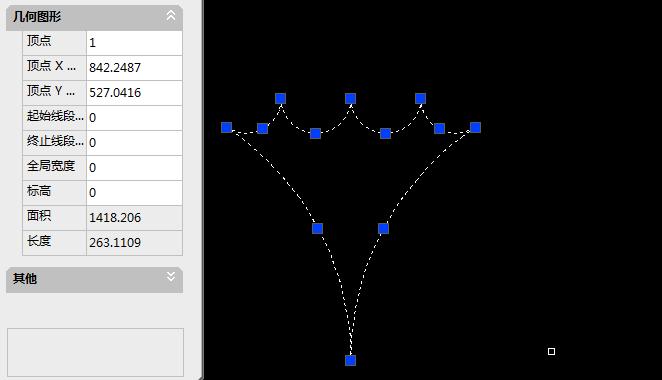Click the 全局宽度 value field
The width and height of the screenshot is (662, 380).
pos(134,168)
